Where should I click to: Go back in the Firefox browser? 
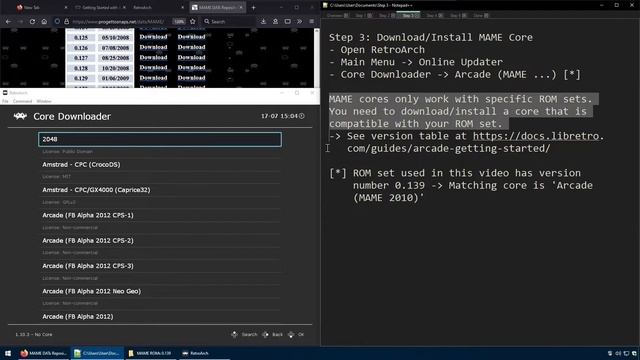pyautogui.click(x=9, y=21)
